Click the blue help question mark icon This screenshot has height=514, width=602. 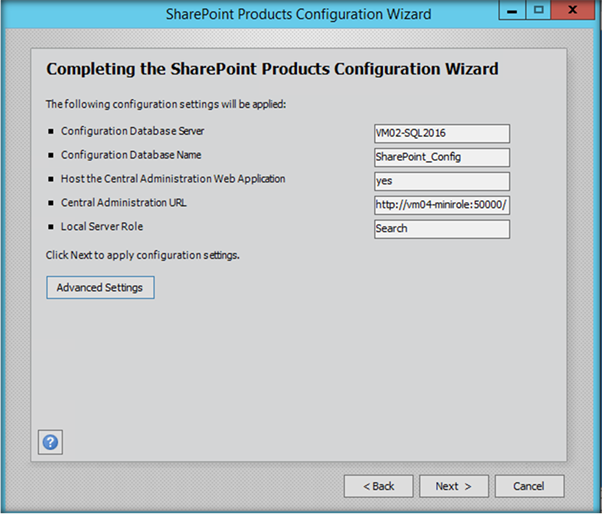tap(50, 441)
